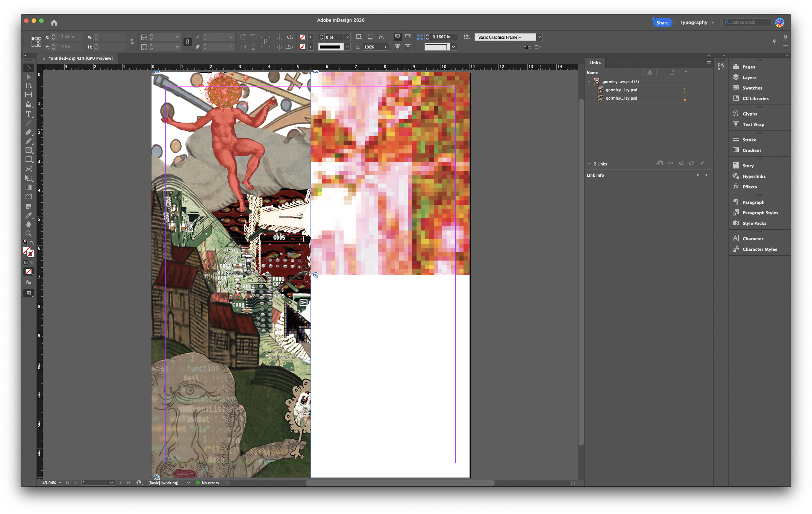The width and height of the screenshot is (812, 514).
Task: Activate the Type tool
Action: [29, 114]
